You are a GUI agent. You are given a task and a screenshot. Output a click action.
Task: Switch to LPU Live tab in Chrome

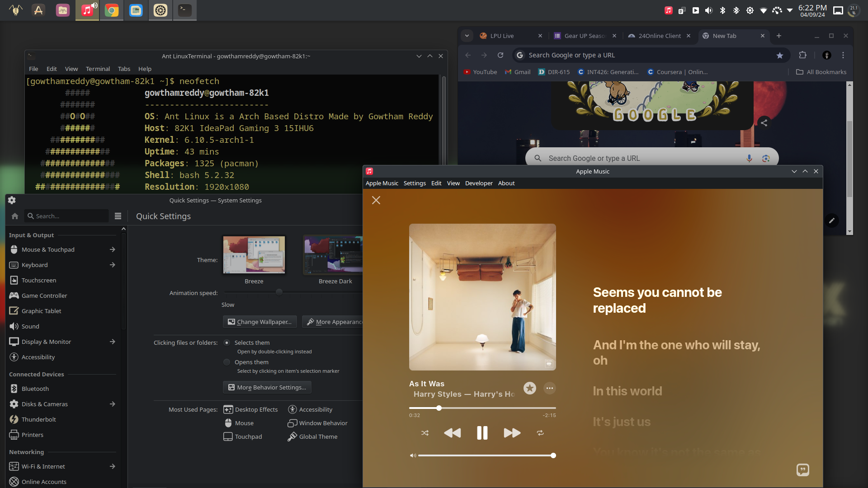pyautogui.click(x=511, y=36)
